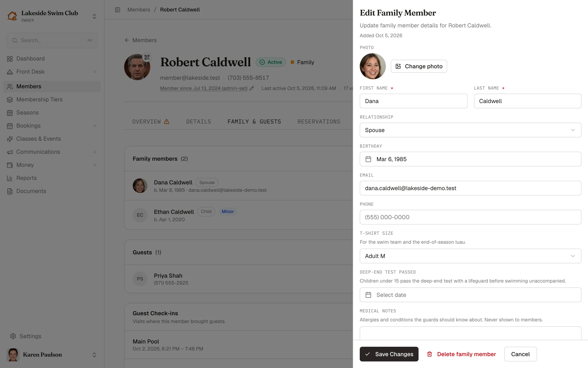Focus the sidebar Search box

(52, 40)
